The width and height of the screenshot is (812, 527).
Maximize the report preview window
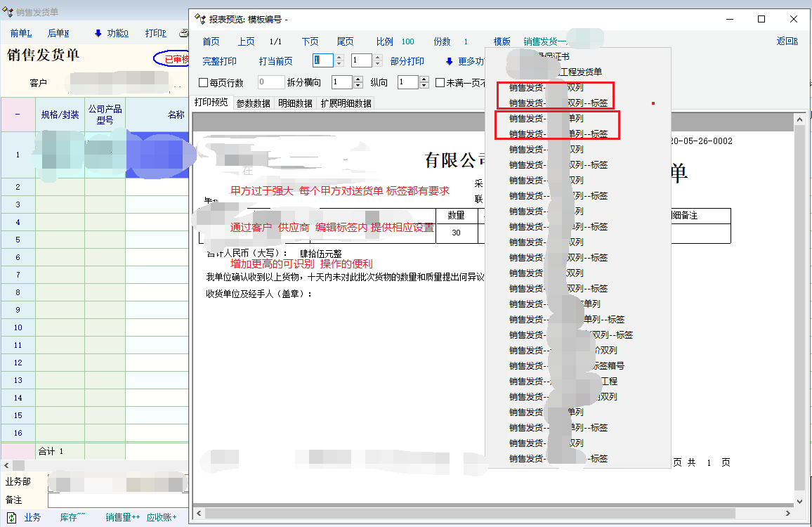click(x=761, y=19)
